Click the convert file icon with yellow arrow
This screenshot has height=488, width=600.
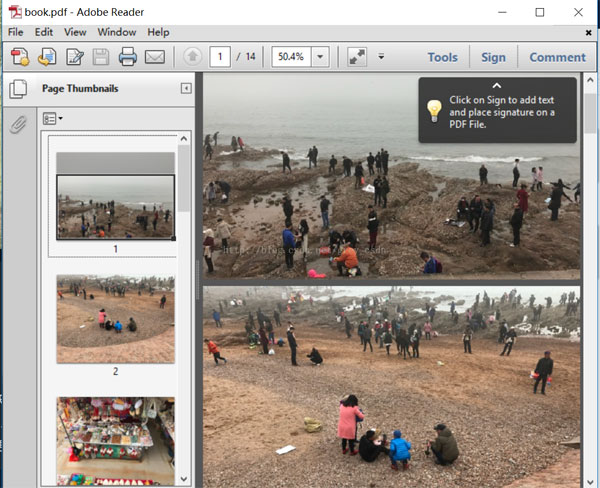[x=47, y=57]
